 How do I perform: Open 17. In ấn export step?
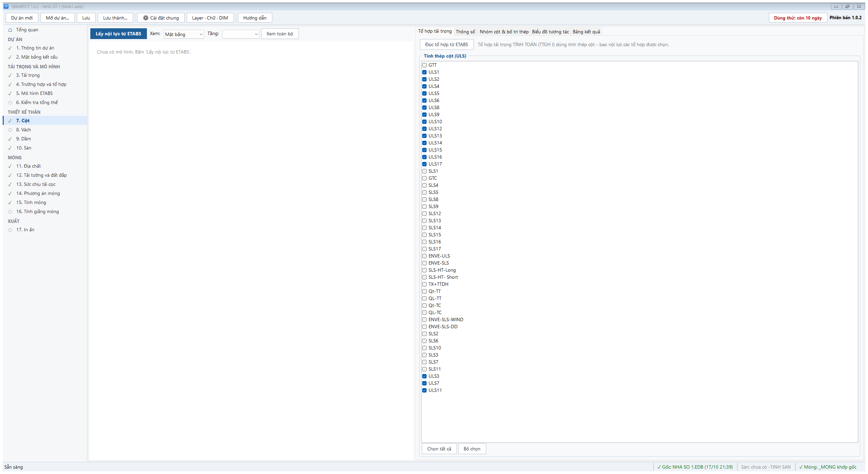tap(45, 230)
